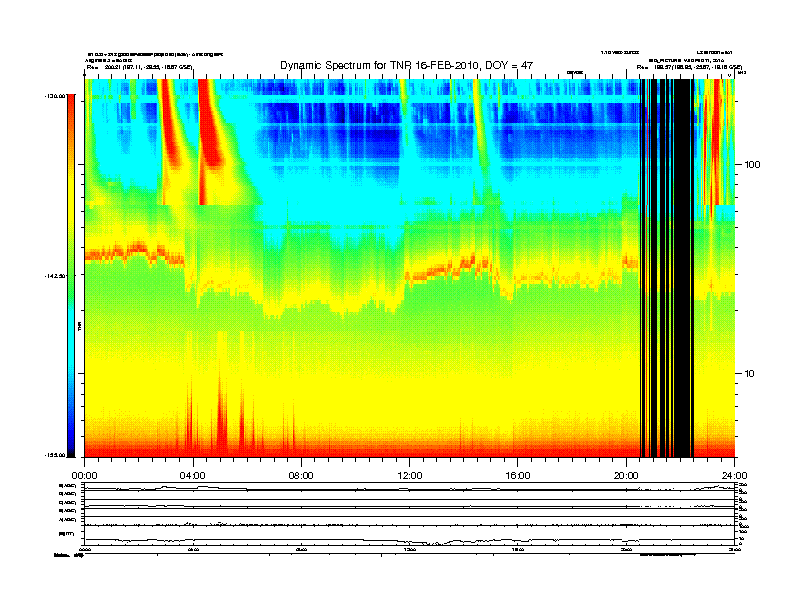Image resolution: width=792 pixels, height=612 pixels.
Task: Click the '-130.00' color bar top label
Action: click(x=55, y=95)
